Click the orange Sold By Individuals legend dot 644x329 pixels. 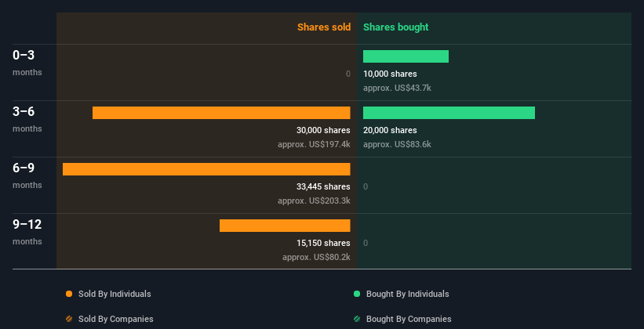pos(69,294)
